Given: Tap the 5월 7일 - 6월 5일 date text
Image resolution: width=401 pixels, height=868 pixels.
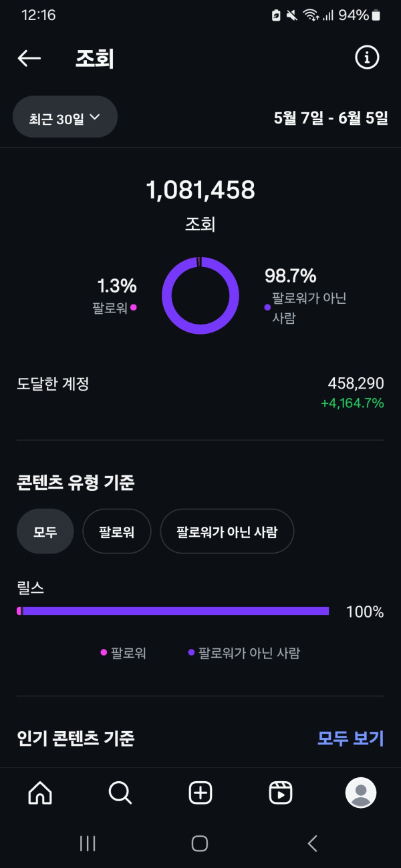Looking at the screenshot, I should pyautogui.click(x=330, y=118).
